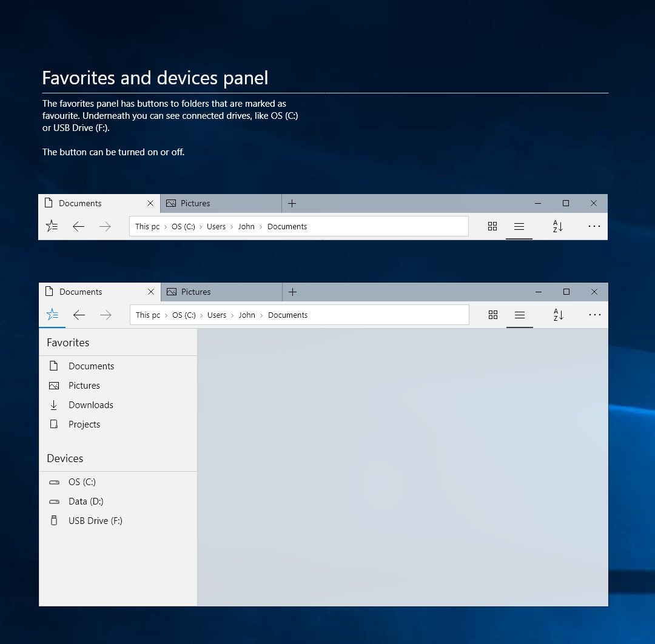Screen dimensions: 655x644
Task: Select Downloads in the Favorites sidebar
Action: tap(91, 404)
